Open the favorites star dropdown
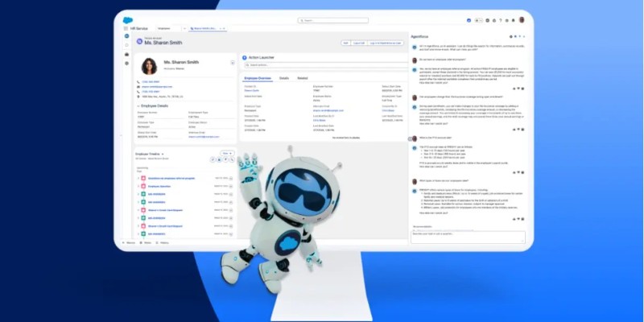644x322 pixels. click(x=478, y=20)
